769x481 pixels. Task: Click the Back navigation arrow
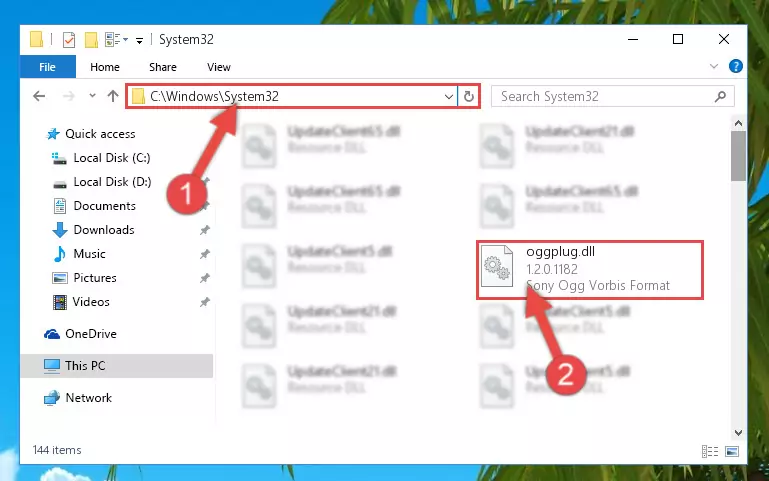[x=39, y=96]
